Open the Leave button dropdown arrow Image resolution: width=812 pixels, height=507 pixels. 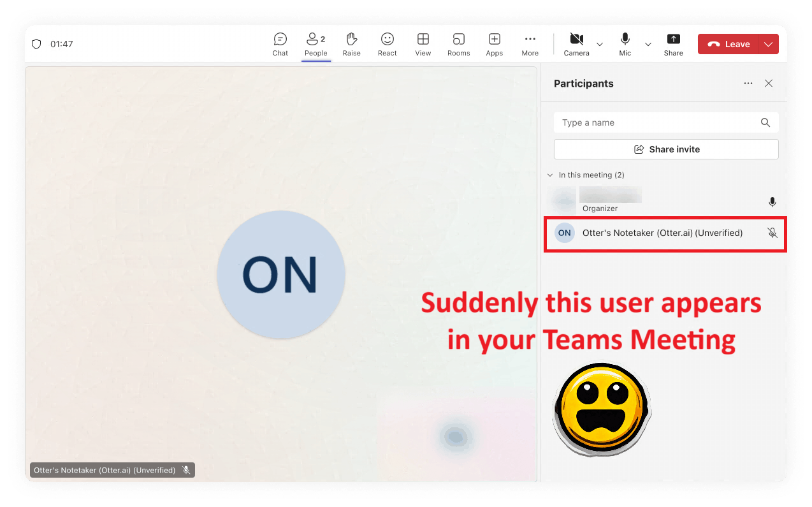769,44
